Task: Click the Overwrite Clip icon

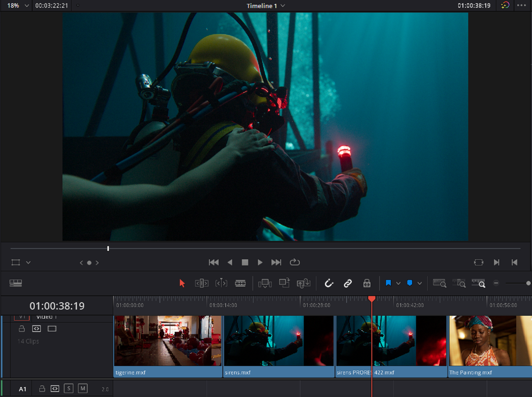Action: (x=284, y=283)
